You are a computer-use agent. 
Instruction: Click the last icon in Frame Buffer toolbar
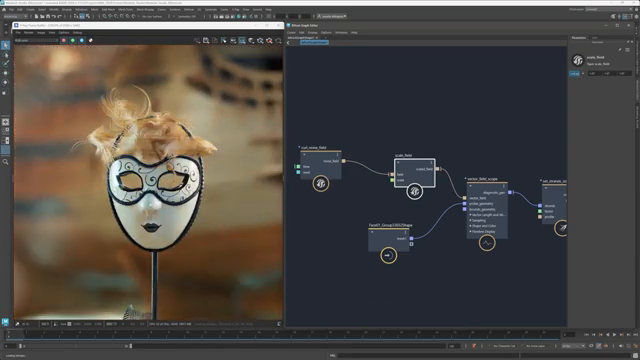coord(278,40)
